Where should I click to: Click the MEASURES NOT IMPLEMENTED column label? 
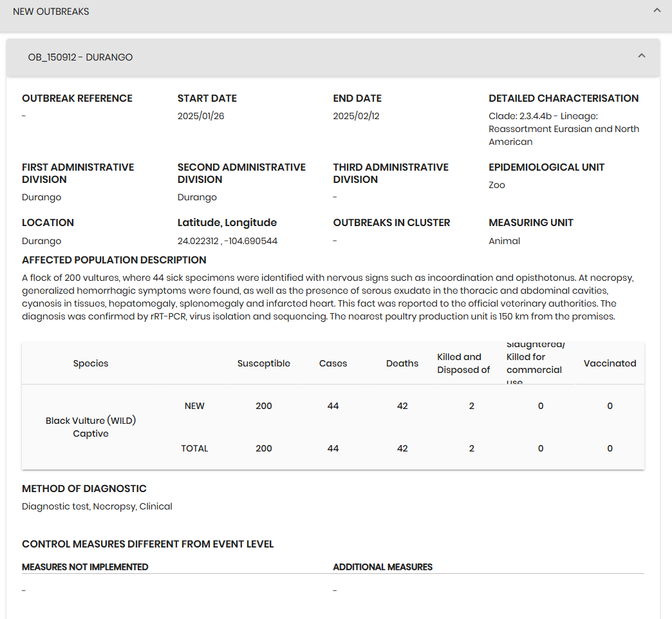pos(85,567)
